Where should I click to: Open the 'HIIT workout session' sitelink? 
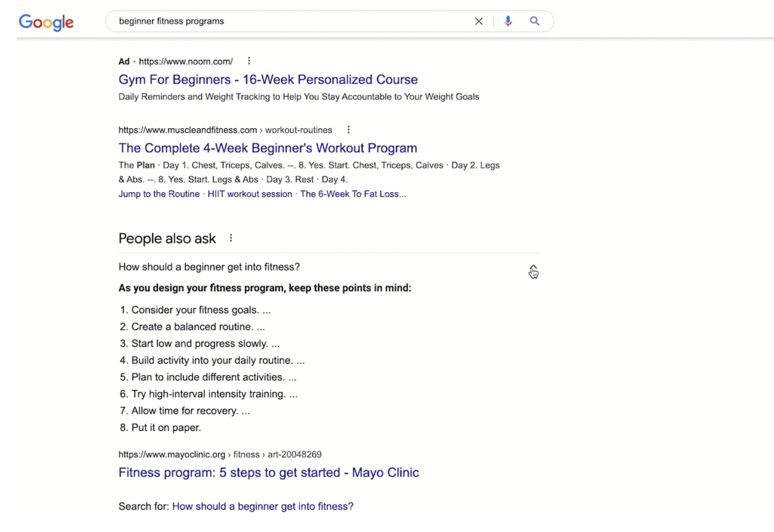[250, 194]
